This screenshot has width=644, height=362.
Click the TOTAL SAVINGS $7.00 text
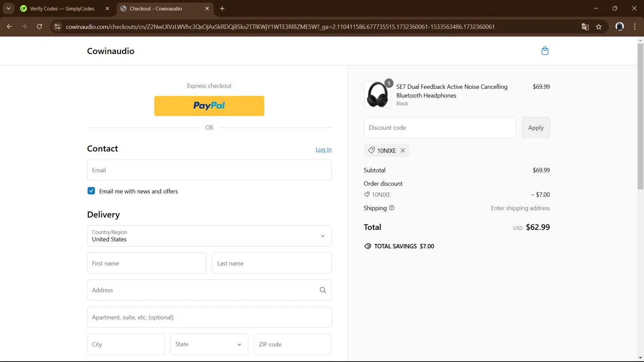pyautogui.click(x=404, y=246)
